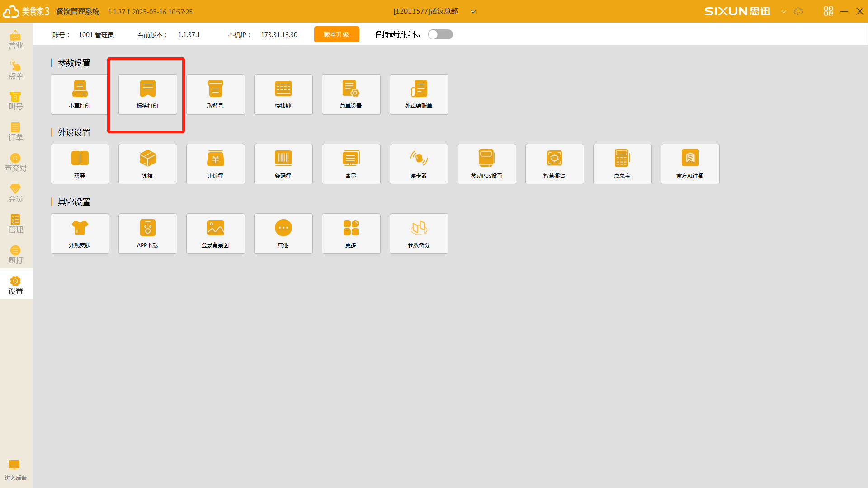
Task: Switch to the 营业 sidebar tab
Action: (16, 40)
